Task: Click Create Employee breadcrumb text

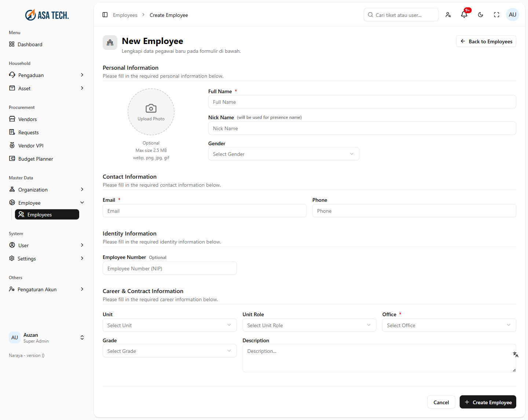Action: point(169,15)
